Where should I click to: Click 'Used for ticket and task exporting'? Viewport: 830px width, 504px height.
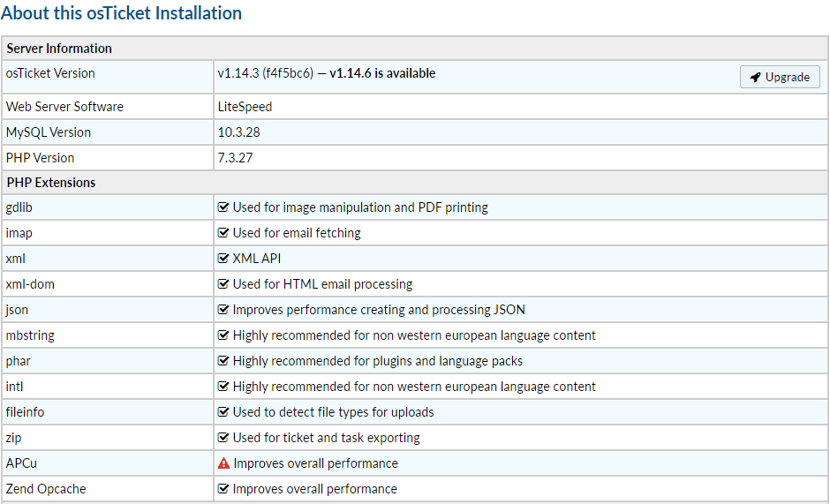tap(327, 438)
